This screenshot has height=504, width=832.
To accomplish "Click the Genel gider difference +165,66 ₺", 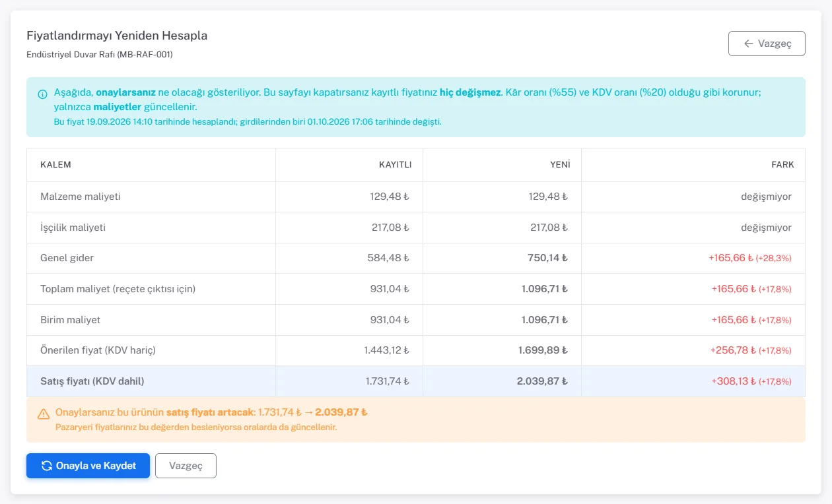I will click(x=731, y=258).
